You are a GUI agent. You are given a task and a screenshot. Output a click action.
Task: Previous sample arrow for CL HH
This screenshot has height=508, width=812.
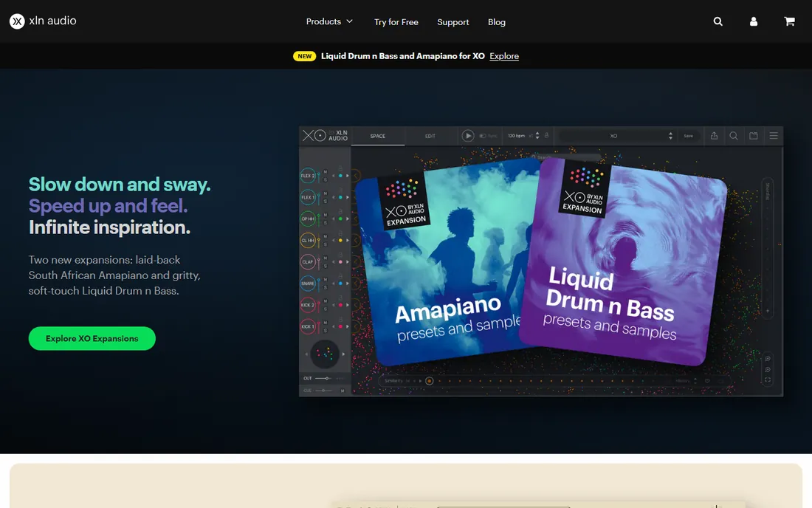(x=334, y=240)
